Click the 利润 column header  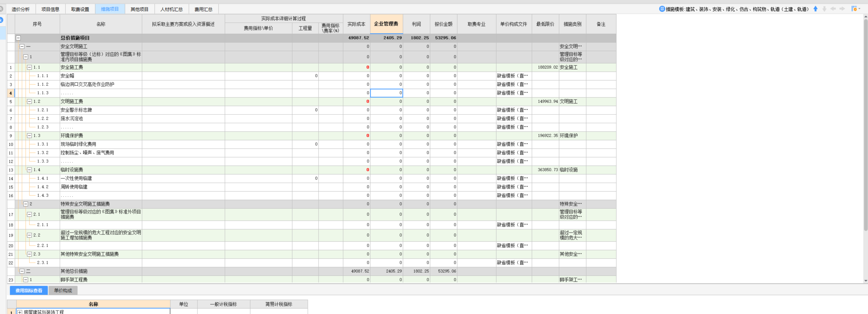[417, 24]
